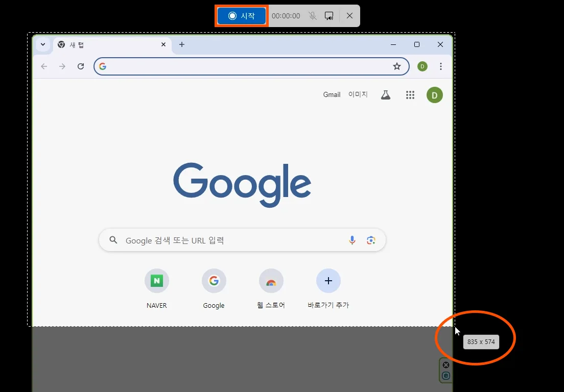Reload the page with the refresh icon
The height and width of the screenshot is (392, 564).
tap(81, 66)
